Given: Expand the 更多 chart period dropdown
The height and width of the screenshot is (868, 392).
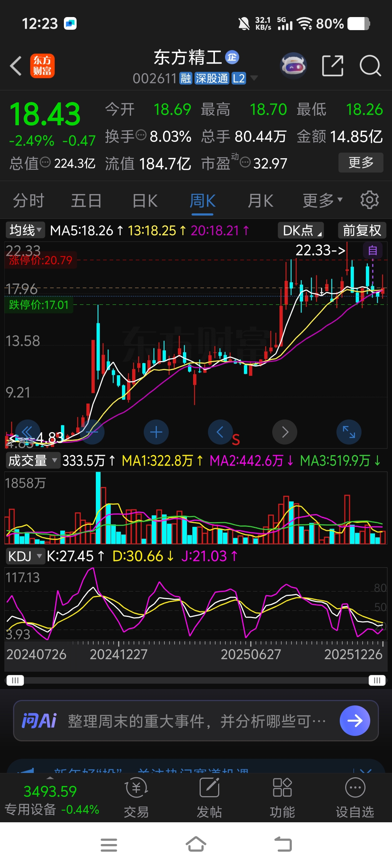Looking at the screenshot, I should click(x=322, y=200).
